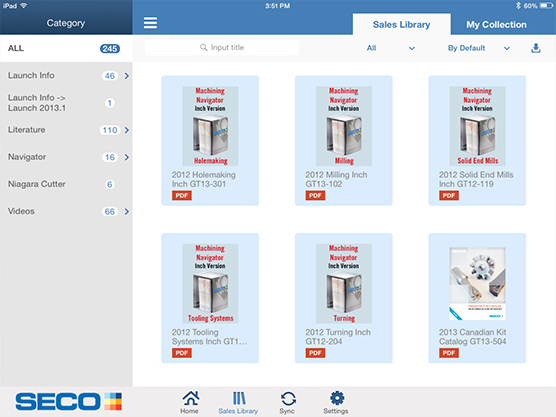Tap the 110 Literature count badge
556x417 pixels.
pyautogui.click(x=110, y=130)
